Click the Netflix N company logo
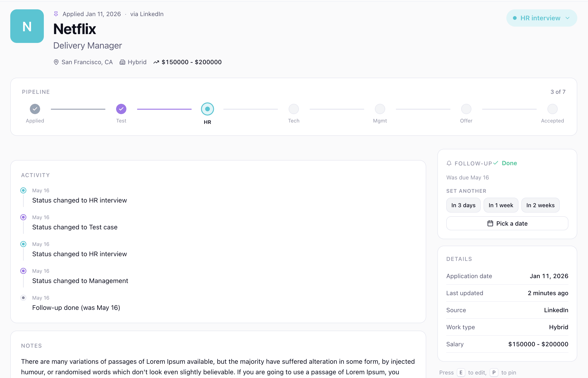Screen dimensions: 588x378 point(27,26)
